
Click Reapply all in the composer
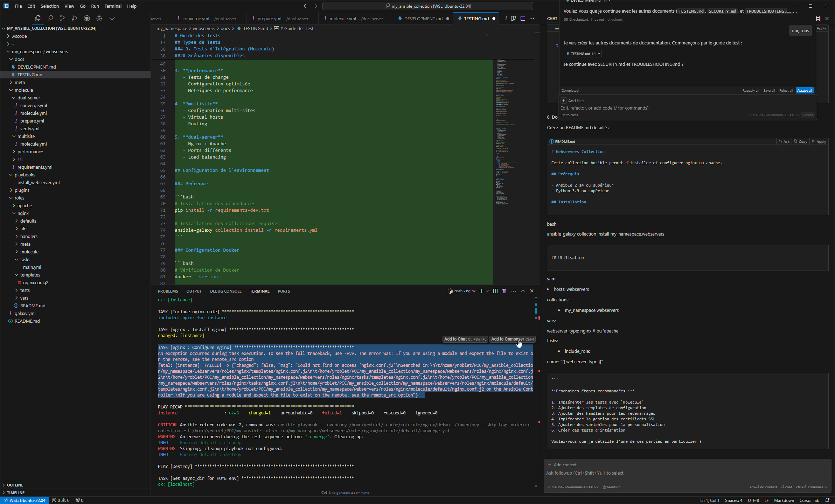tap(751, 90)
